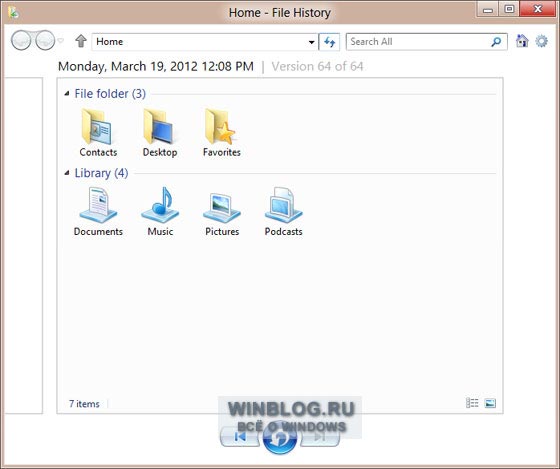The height and width of the screenshot is (469, 560).
Task: Expand the address bar dropdown
Action: (x=311, y=42)
